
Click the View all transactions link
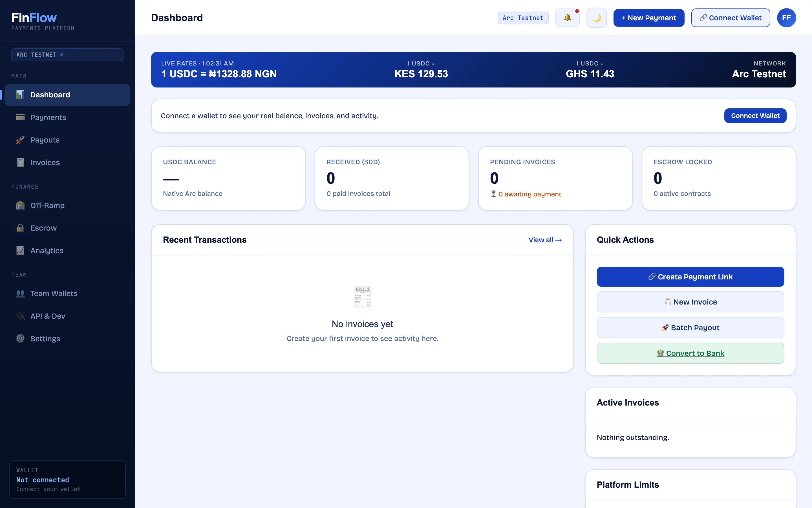click(545, 240)
